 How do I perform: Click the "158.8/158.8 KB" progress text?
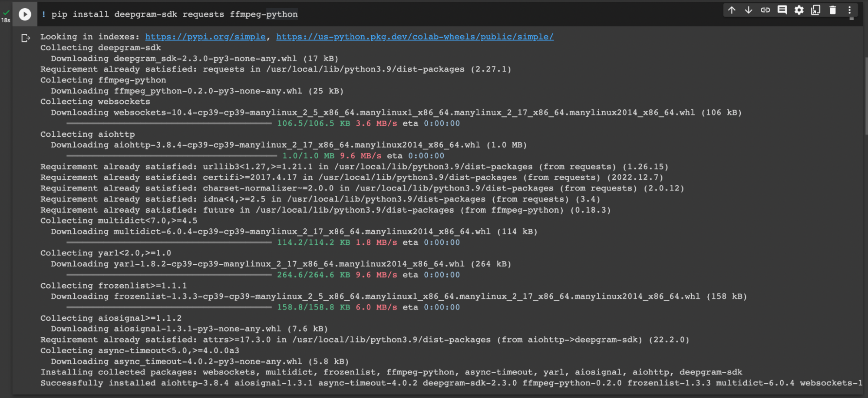click(x=314, y=307)
